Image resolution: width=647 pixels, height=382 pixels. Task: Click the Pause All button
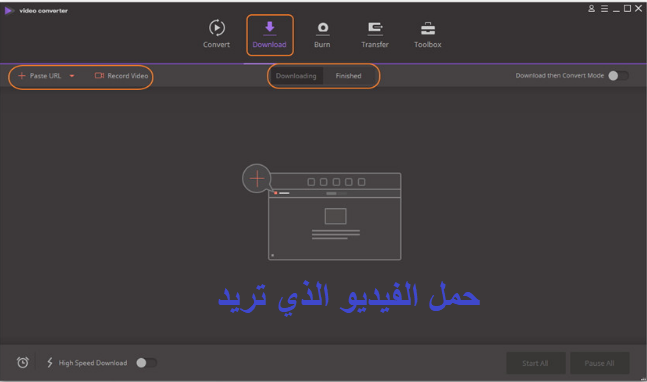(599, 363)
